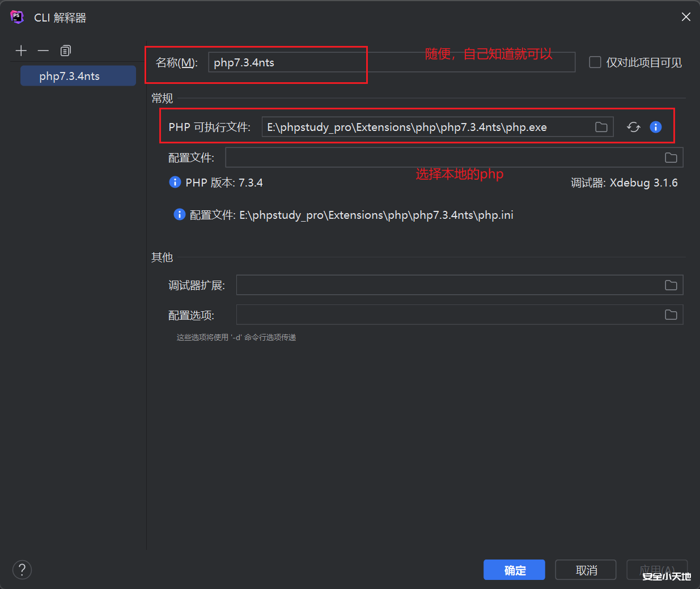Browse for the PHP executable via folder icon
Screen dimensions: 700x589
click(601, 127)
